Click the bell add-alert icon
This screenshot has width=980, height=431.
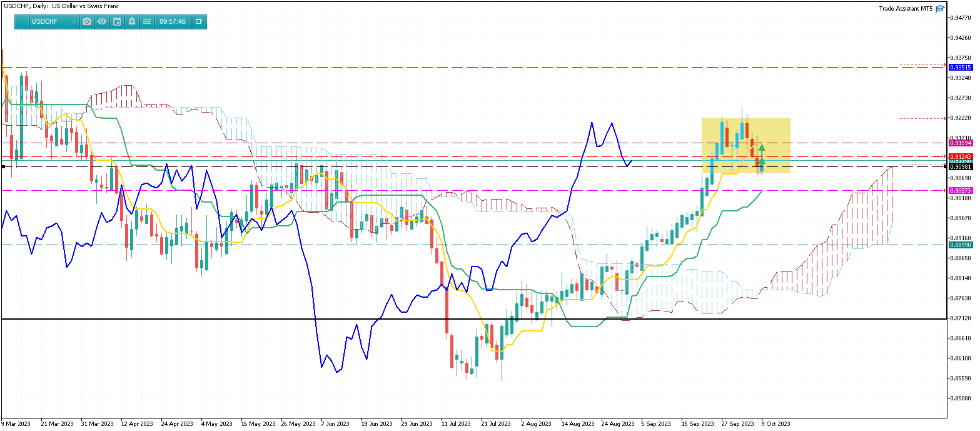(132, 21)
